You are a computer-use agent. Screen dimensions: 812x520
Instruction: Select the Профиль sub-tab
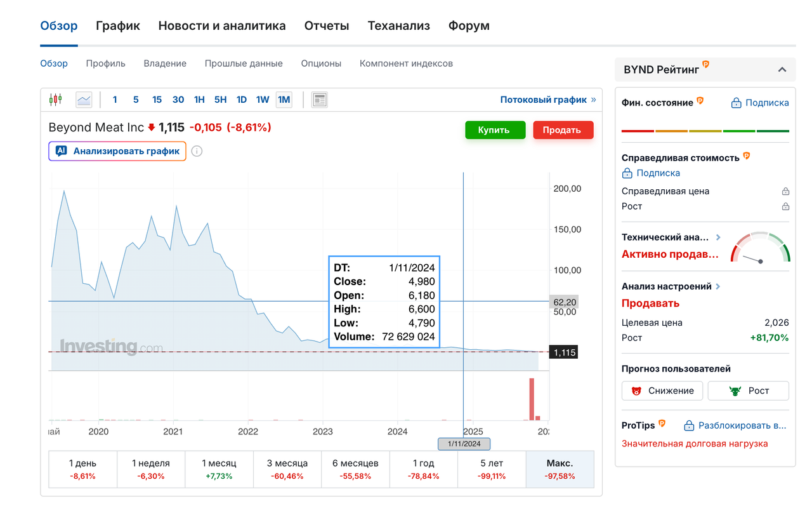click(x=106, y=63)
